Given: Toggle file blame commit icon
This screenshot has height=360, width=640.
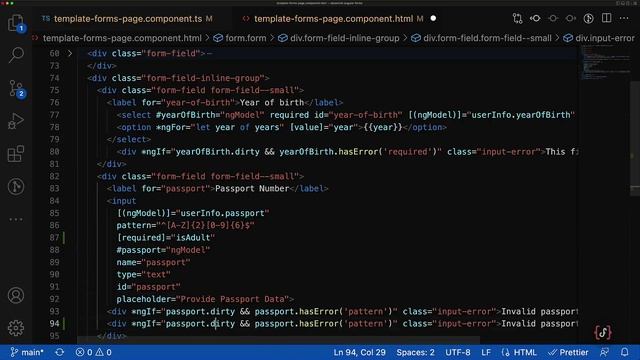Looking at the screenshot, I should pyautogui.click(x=553, y=18).
